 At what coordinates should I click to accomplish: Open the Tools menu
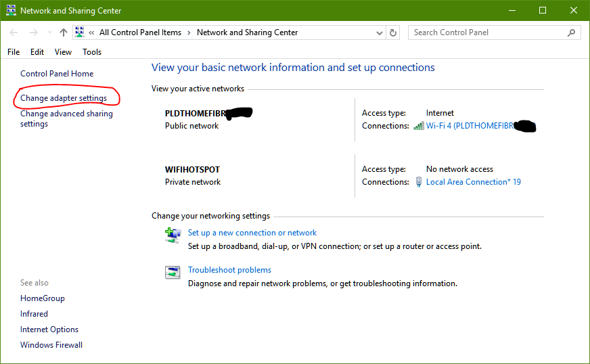point(92,52)
